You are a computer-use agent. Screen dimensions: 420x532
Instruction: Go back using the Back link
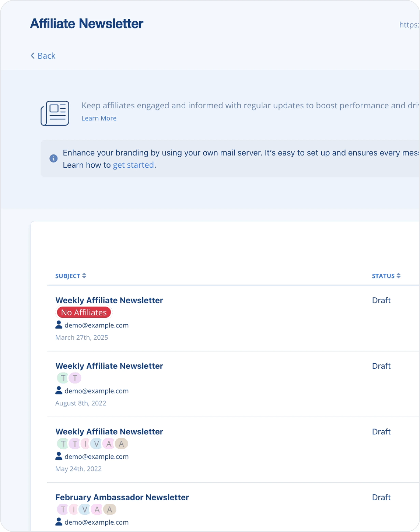43,56
